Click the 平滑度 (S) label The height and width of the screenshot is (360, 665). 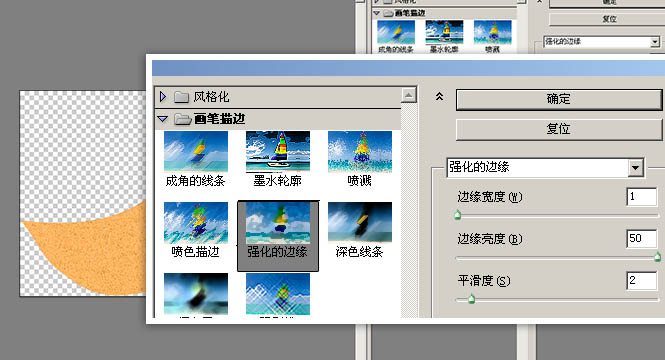pyautogui.click(x=483, y=281)
